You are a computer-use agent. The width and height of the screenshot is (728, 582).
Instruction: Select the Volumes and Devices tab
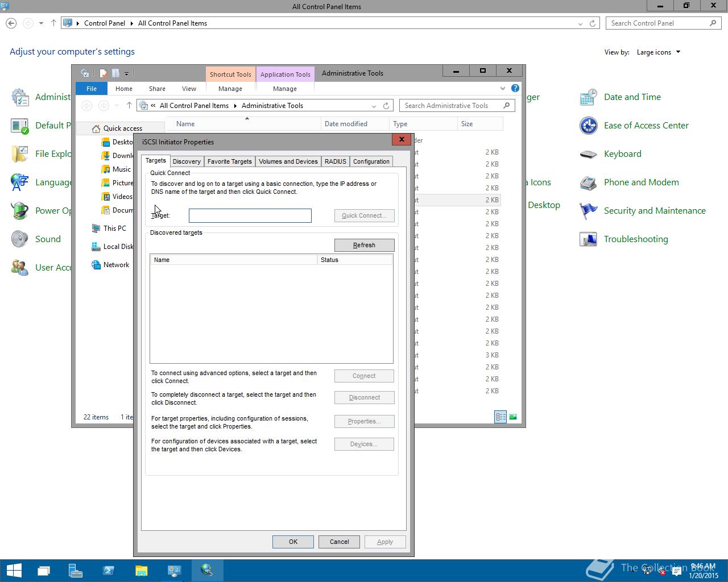288,161
